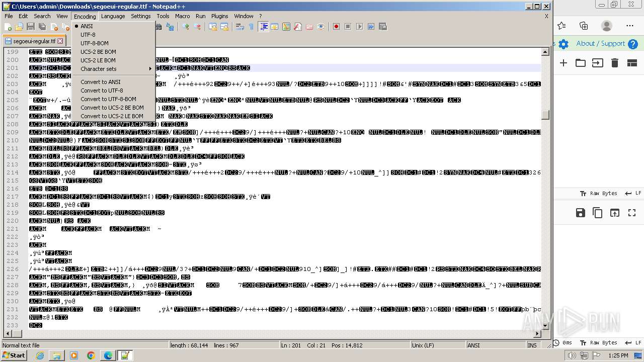Open the File menu
Screen dimensions: 644x362
click(9, 16)
